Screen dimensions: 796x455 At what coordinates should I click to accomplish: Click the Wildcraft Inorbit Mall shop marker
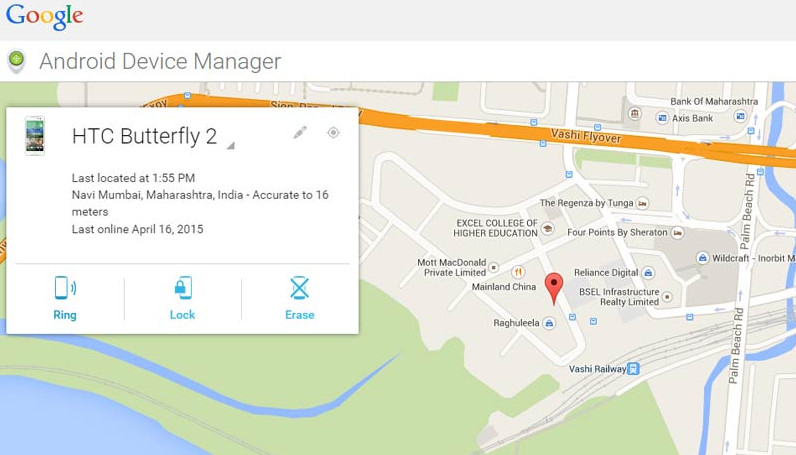pyautogui.click(x=702, y=258)
